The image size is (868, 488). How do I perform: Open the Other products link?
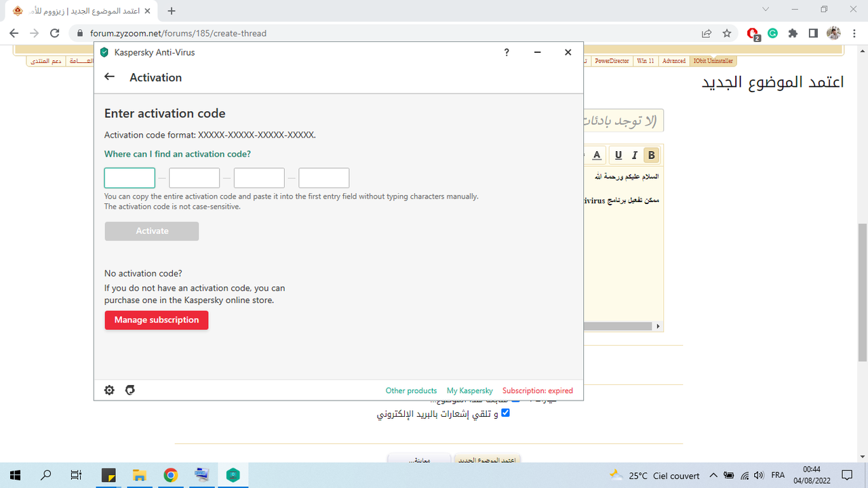[411, 390]
